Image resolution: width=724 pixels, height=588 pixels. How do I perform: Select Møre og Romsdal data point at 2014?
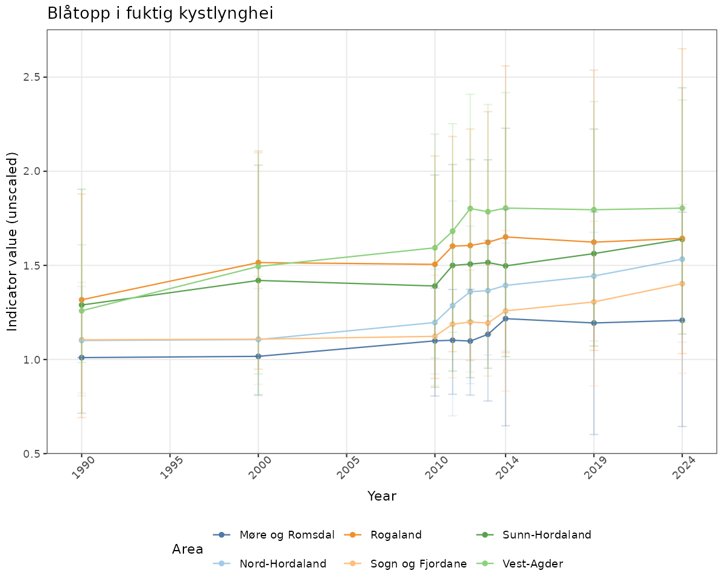pos(506,318)
